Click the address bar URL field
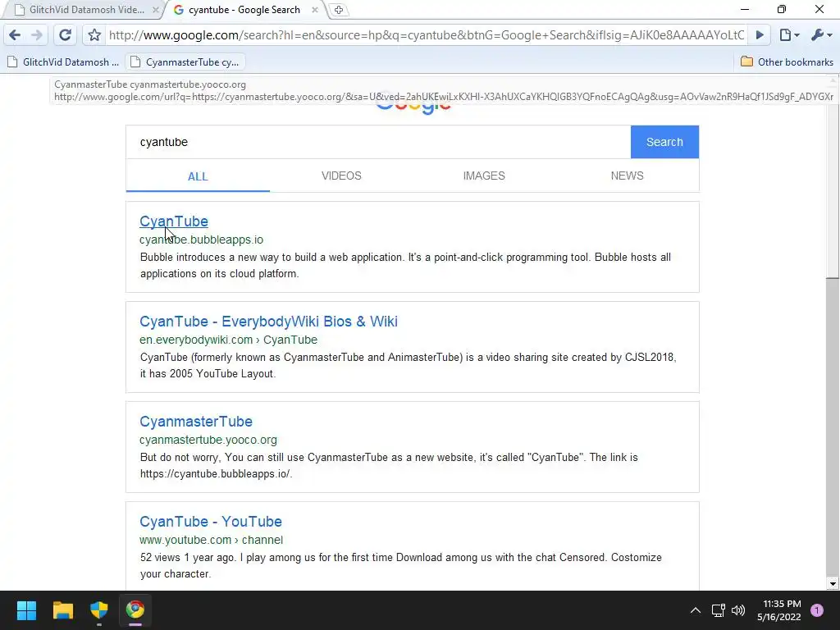The image size is (840, 630). tap(427, 35)
